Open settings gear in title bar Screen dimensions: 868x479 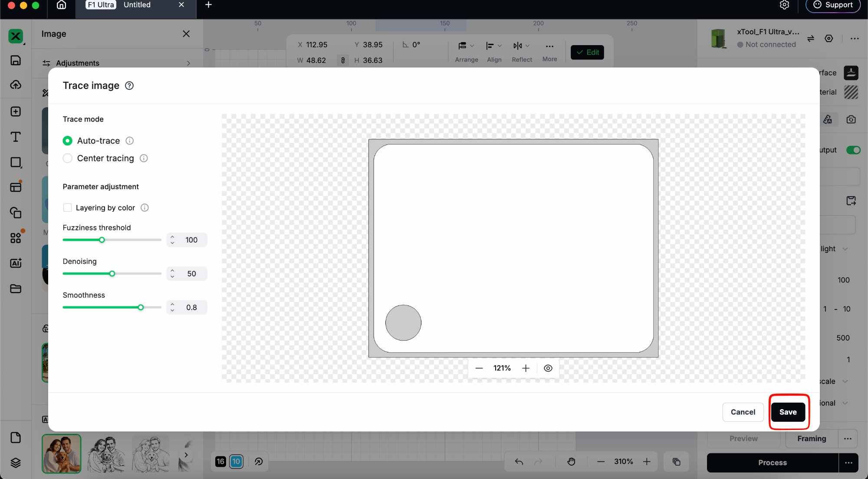784,5
